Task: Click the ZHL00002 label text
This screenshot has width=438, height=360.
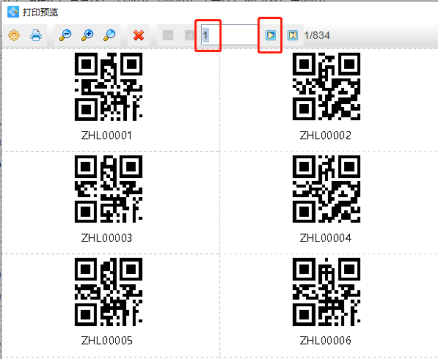Action: click(325, 135)
